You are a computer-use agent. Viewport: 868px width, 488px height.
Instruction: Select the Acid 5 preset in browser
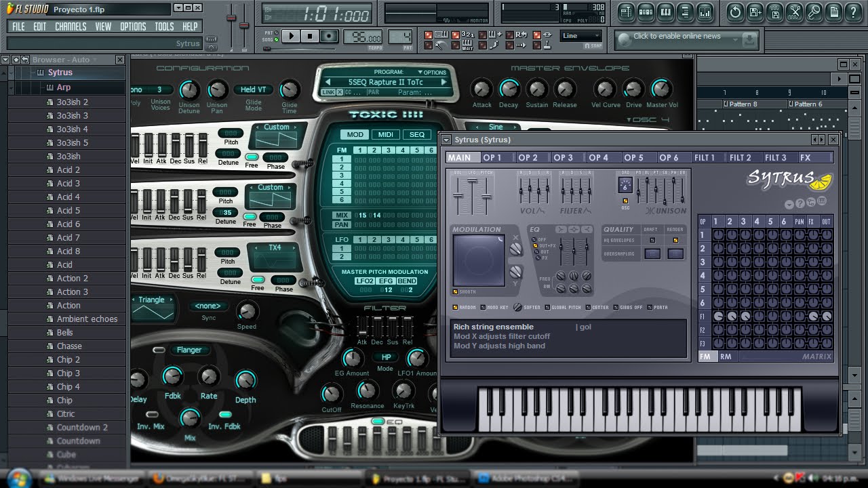[x=68, y=210]
